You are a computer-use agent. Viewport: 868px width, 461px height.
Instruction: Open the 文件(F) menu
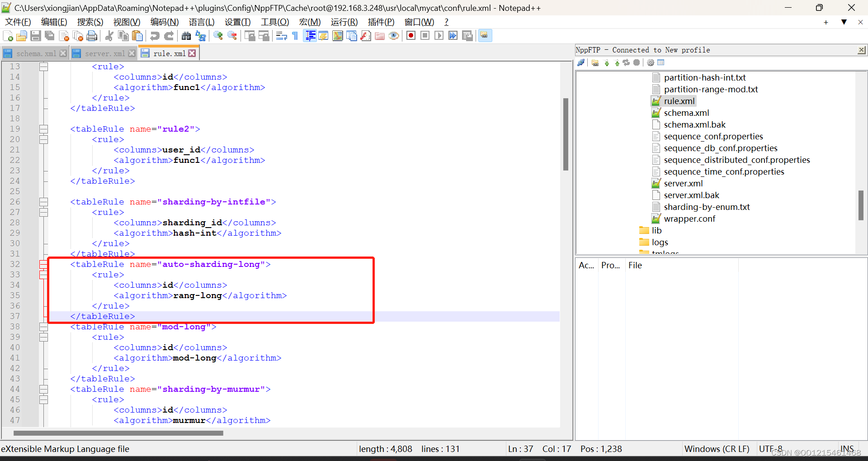(18, 22)
